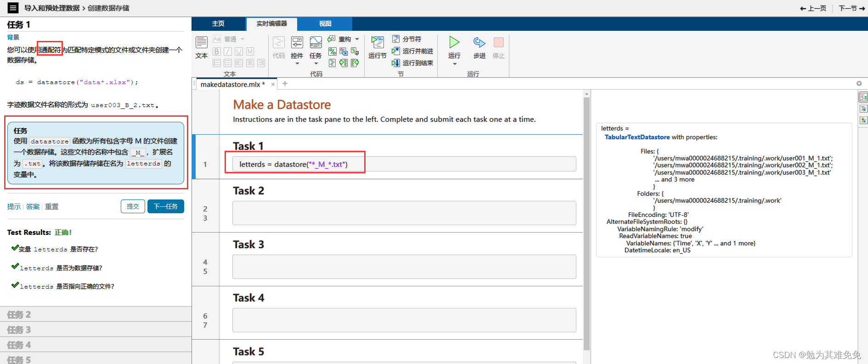Screen dimensions: 868x364
Task: Click the numbered list icon
Action: point(228,63)
